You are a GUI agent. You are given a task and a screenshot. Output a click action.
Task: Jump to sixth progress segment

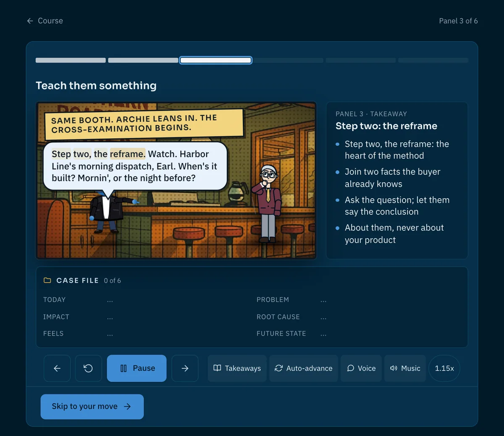pyautogui.click(x=433, y=60)
